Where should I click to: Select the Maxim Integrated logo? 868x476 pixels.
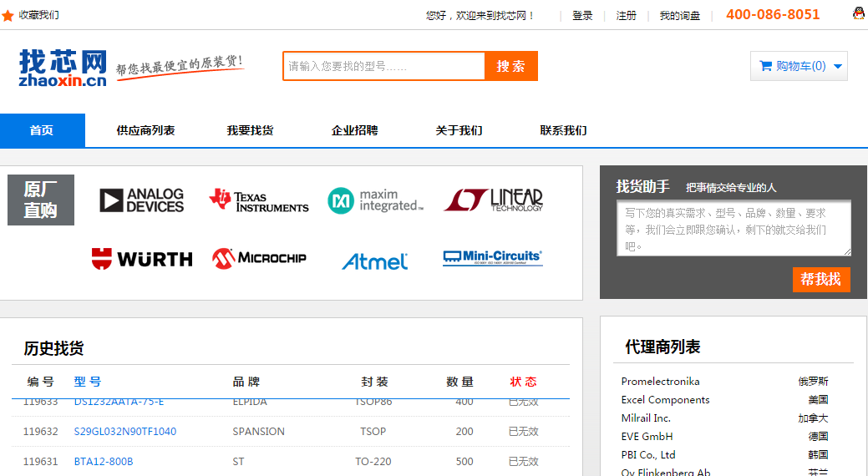click(376, 200)
